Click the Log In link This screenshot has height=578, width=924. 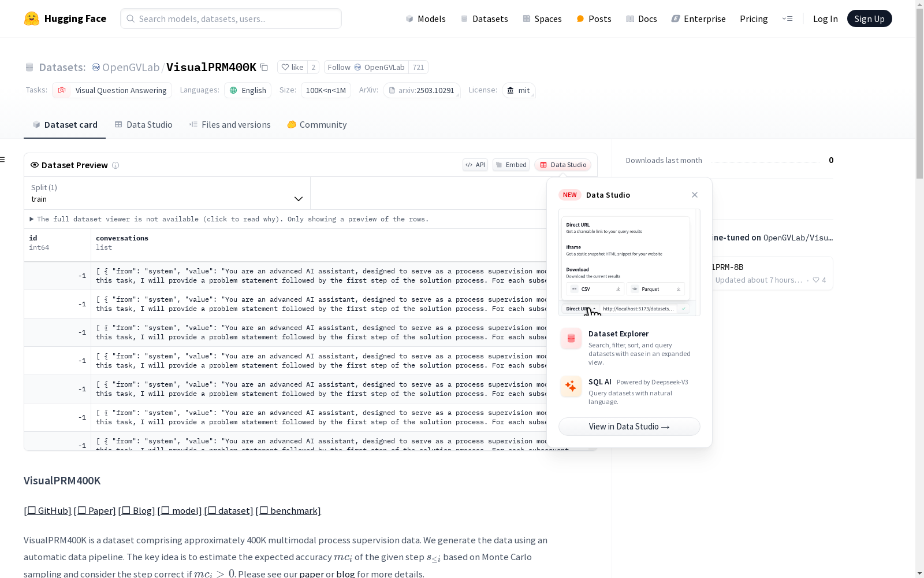tap(825, 18)
